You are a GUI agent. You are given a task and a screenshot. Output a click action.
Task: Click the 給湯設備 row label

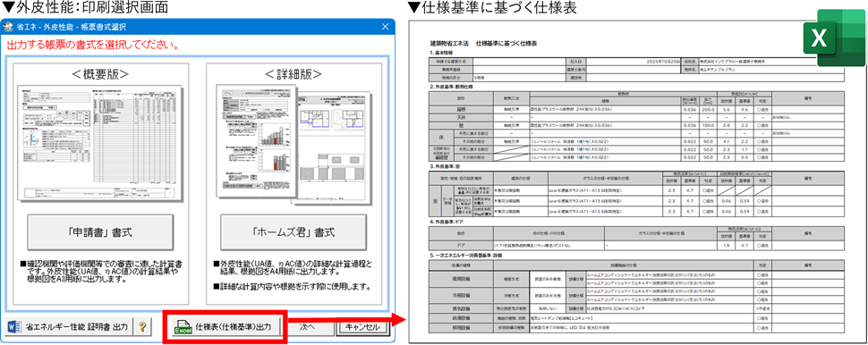click(x=461, y=318)
